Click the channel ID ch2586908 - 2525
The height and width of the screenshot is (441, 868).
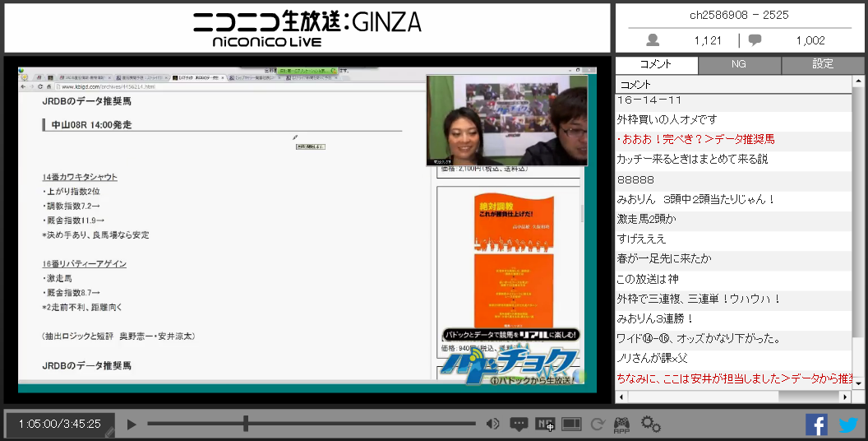click(739, 15)
